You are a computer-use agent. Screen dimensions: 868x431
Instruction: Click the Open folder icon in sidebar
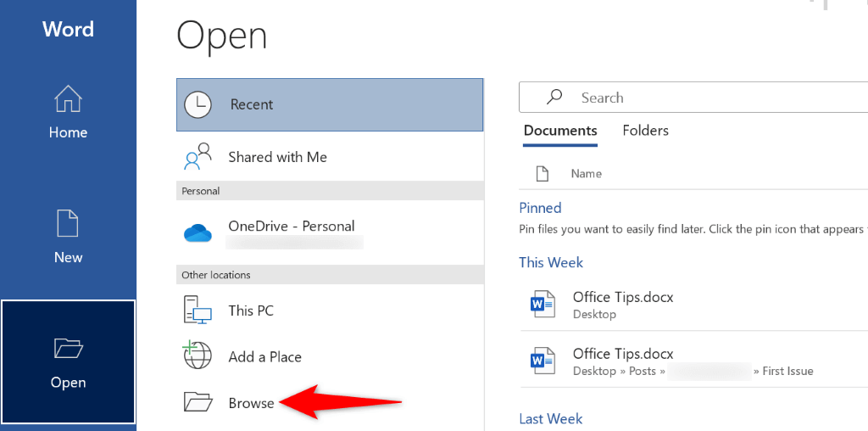[68, 349]
